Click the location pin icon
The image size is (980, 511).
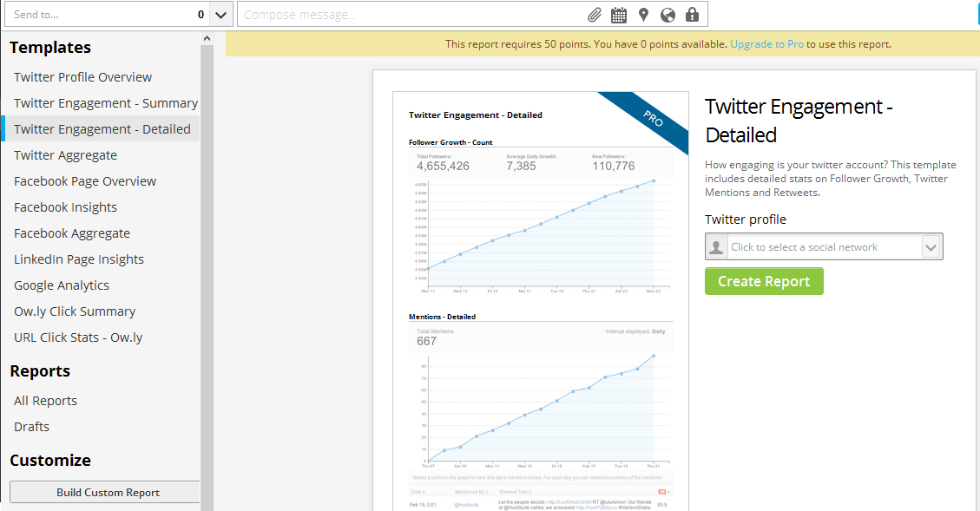point(643,15)
